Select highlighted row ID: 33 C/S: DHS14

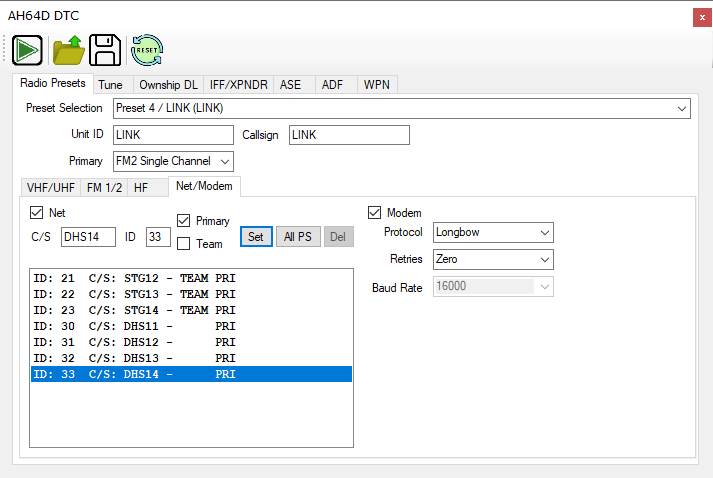pos(191,374)
